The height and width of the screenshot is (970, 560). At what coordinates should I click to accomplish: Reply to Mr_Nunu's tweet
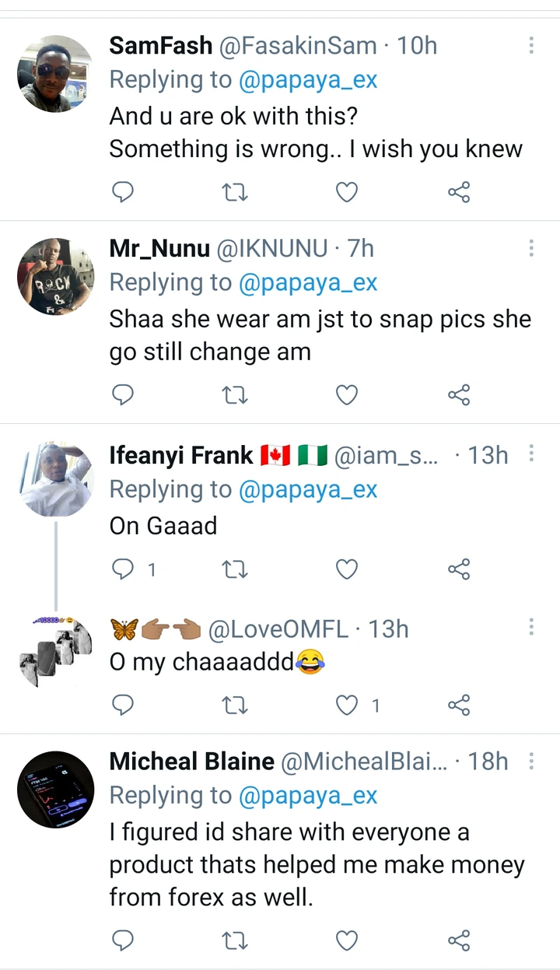click(x=123, y=395)
